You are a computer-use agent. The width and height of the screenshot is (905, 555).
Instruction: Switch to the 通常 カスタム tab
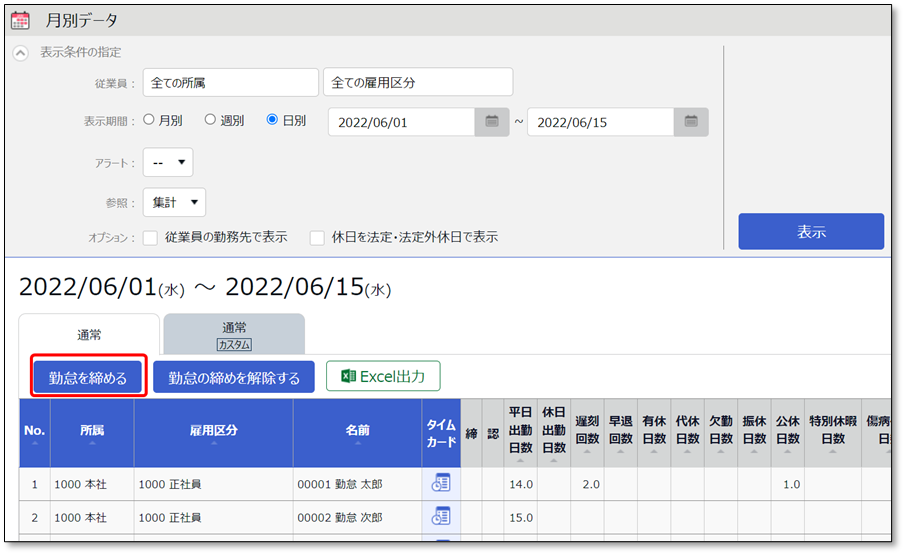pos(234,334)
